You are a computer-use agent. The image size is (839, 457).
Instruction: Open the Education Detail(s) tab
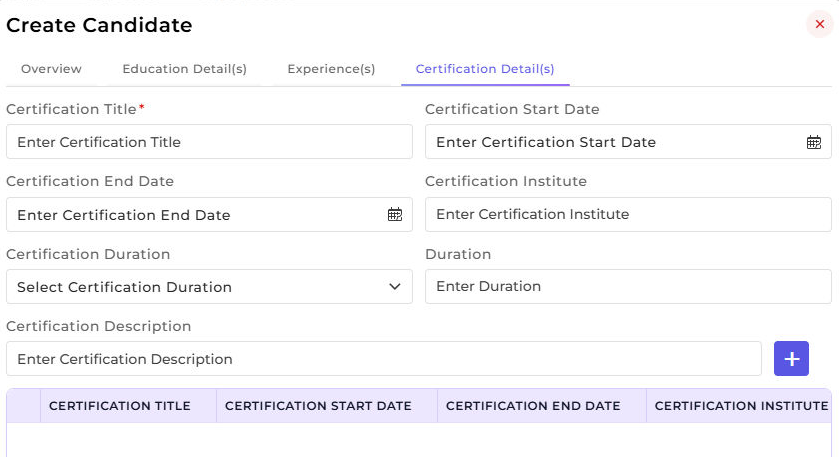185,69
